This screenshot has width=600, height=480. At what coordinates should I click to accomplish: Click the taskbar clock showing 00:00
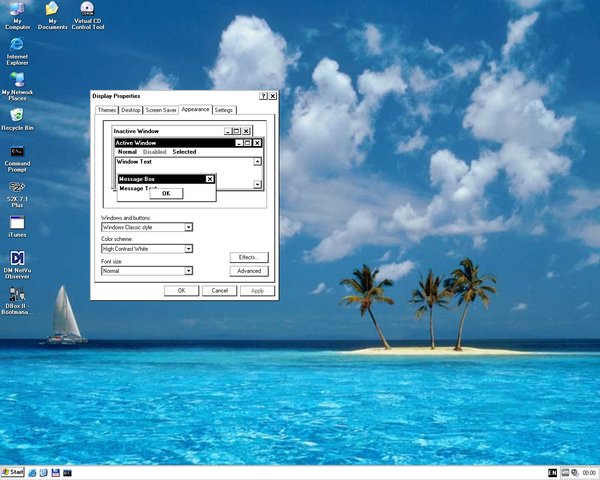(589, 473)
